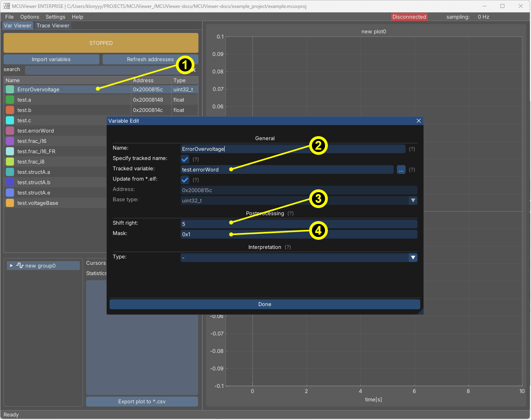531x420 pixels.
Task: Uncheck the Update from *.elf checkbox
Action: tap(185, 180)
